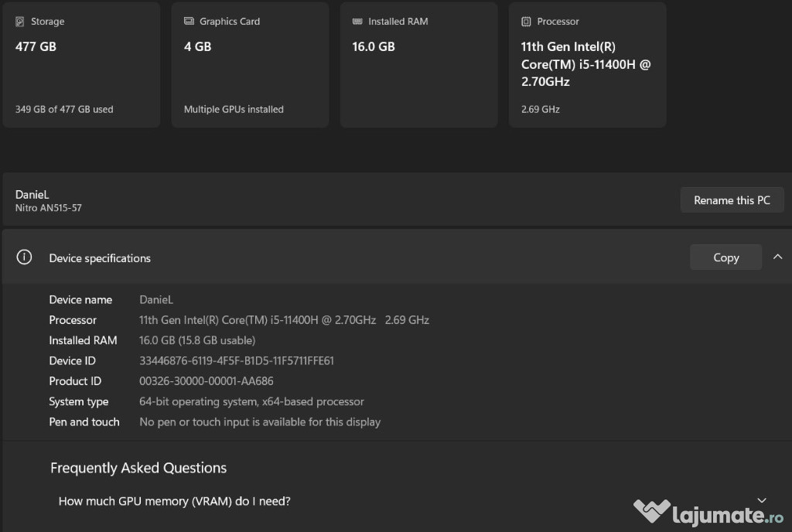Click the Product ID value 00326-30000-00001-AA686
The image size is (792, 532).
click(206, 381)
